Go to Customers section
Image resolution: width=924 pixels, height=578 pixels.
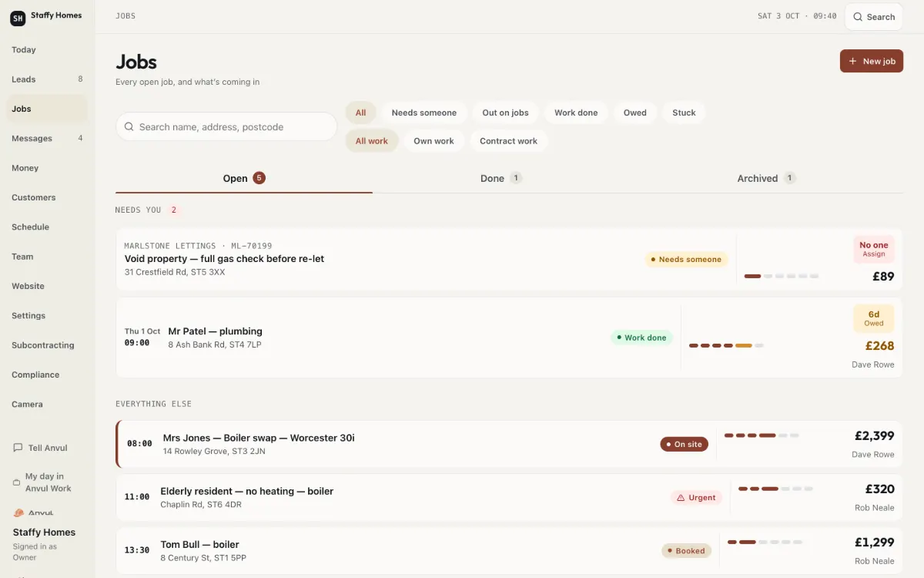pos(47,197)
